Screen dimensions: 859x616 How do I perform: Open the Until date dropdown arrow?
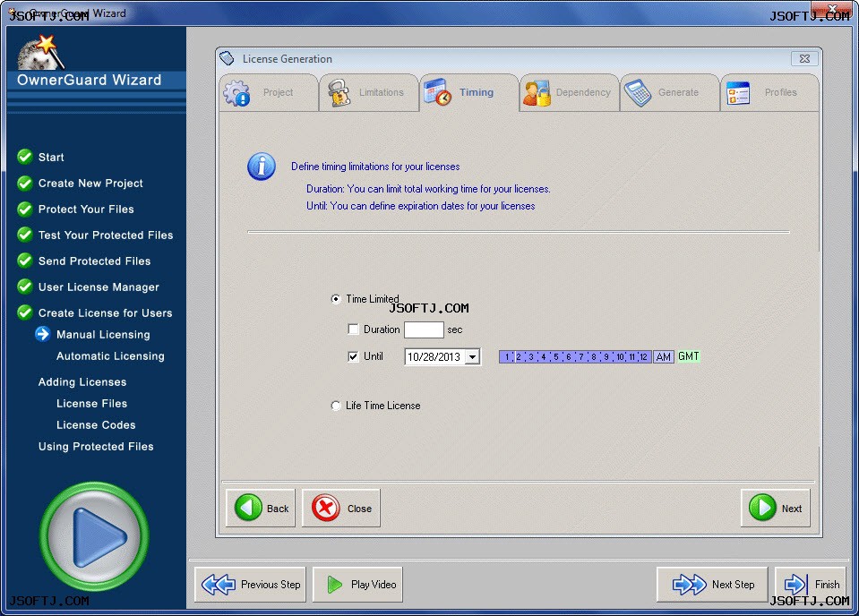pos(472,357)
